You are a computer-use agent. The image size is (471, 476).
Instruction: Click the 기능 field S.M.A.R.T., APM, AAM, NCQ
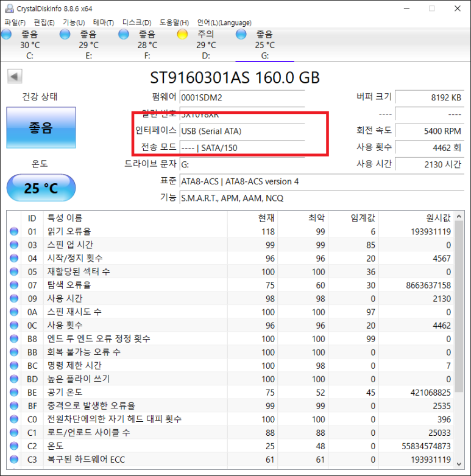pyautogui.click(x=322, y=198)
